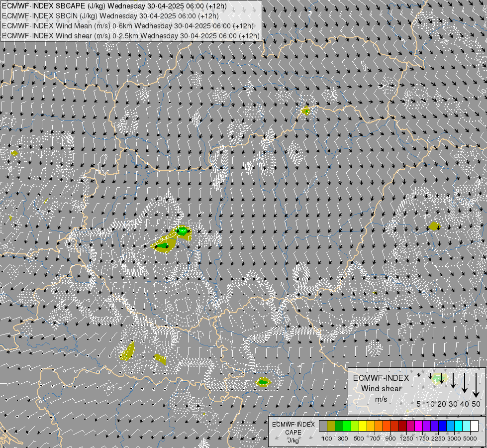Click the 3000 tick label in CAPE legend
The image size is (487, 448).
tap(454, 439)
